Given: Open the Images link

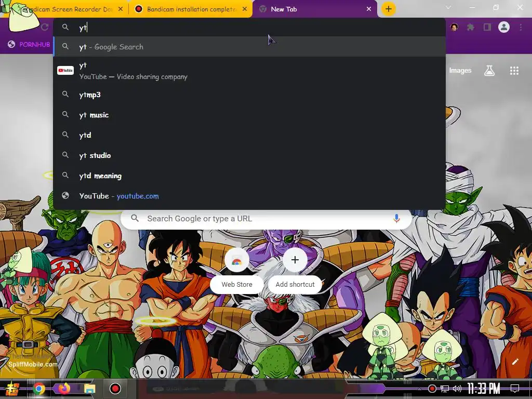Looking at the screenshot, I should click(x=460, y=70).
